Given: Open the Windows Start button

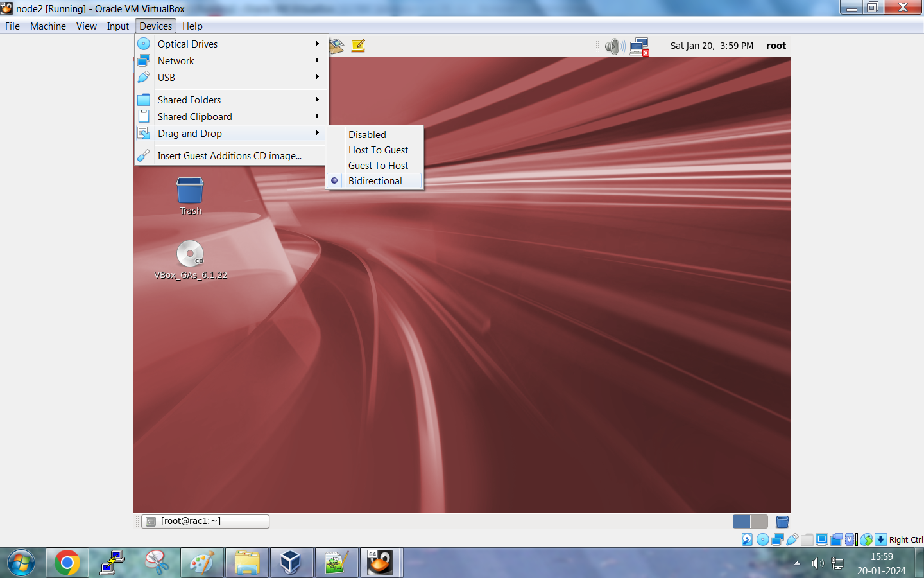Looking at the screenshot, I should click(21, 563).
